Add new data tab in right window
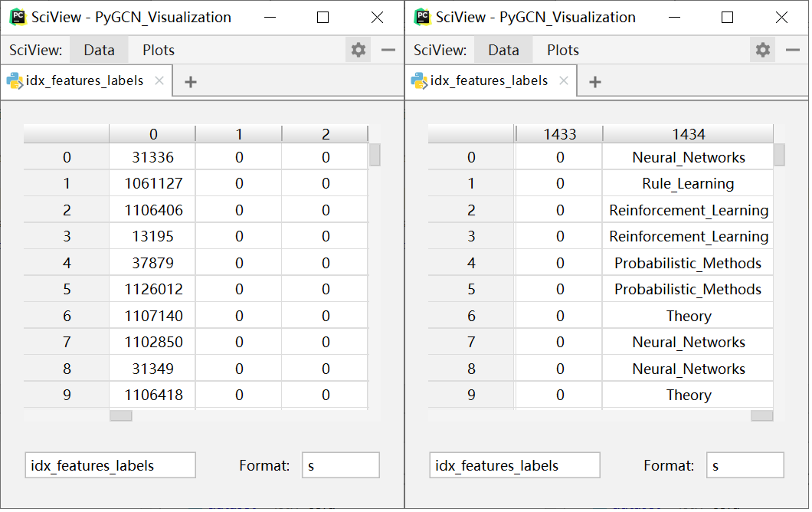The image size is (812, 512). (x=595, y=82)
